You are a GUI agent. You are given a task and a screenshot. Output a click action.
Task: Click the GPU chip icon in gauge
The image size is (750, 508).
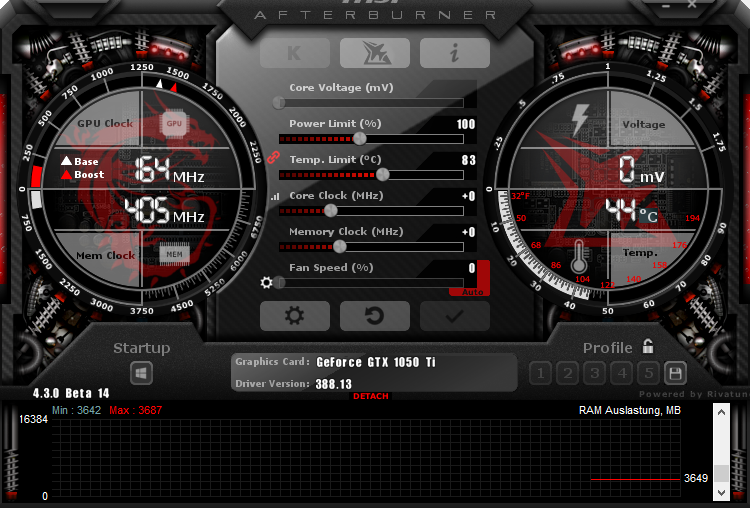[174, 123]
